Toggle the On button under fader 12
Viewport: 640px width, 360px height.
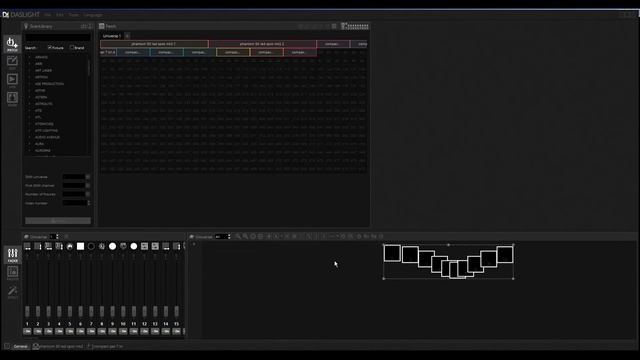pyautogui.click(x=144, y=331)
